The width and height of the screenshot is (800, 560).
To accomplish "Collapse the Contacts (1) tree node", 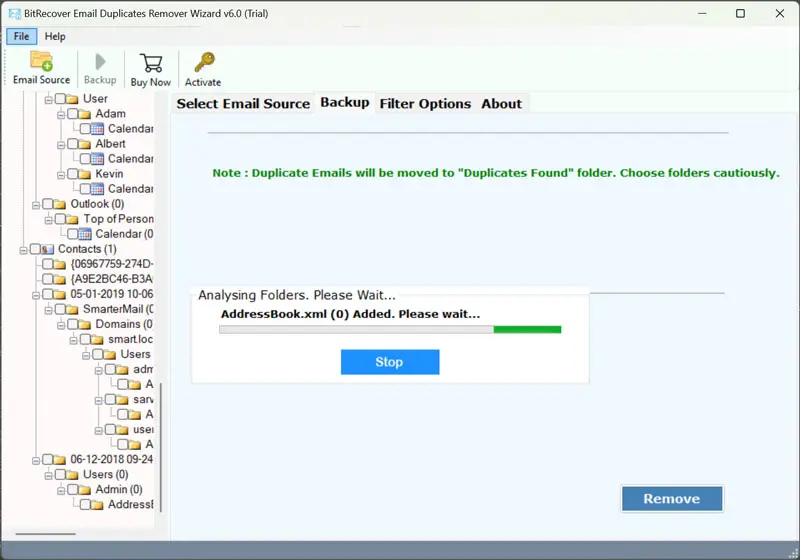I will (23, 250).
